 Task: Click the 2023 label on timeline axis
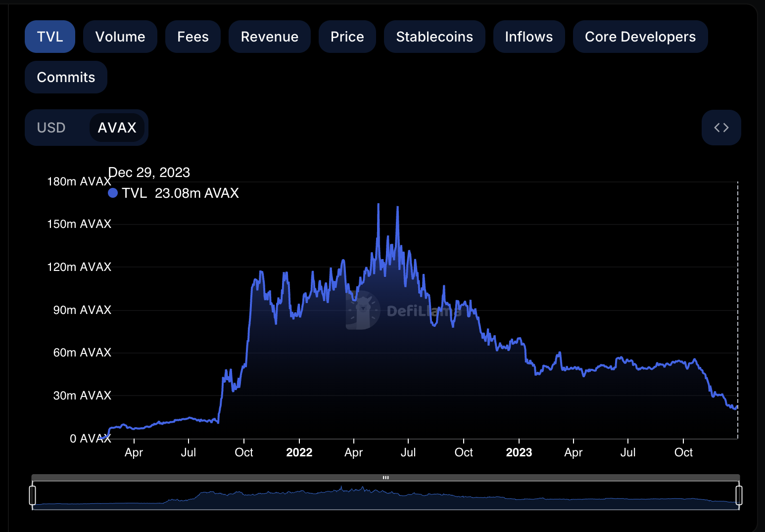pos(519,452)
